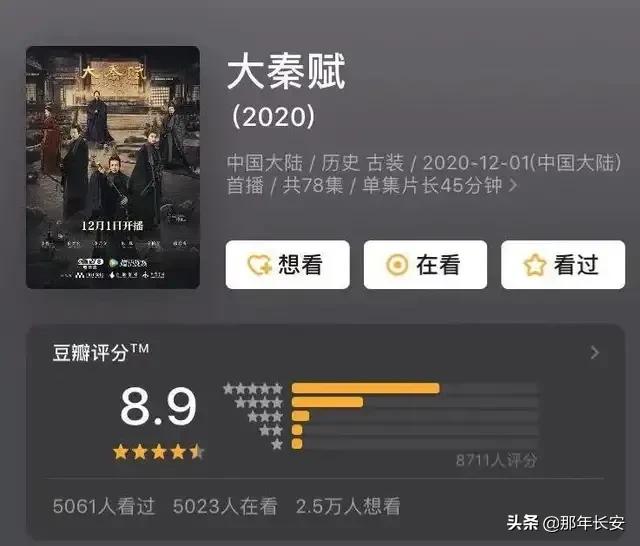
Task: Click the yellow star rating under 8.9
Action: (x=158, y=452)
